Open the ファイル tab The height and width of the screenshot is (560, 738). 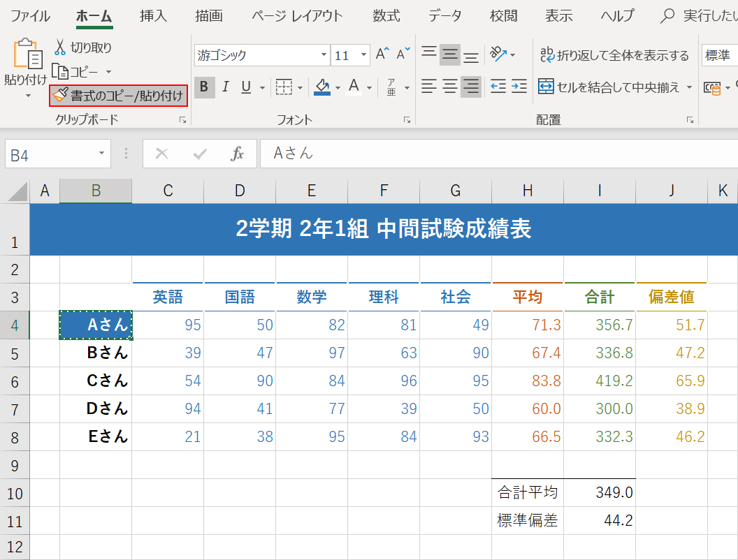30,15
